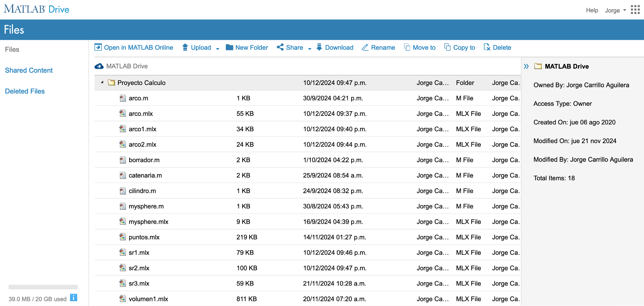Viewport: 644px width, 306px height.
Task: Switch to the Shared Content section
Action: [29, 70]
